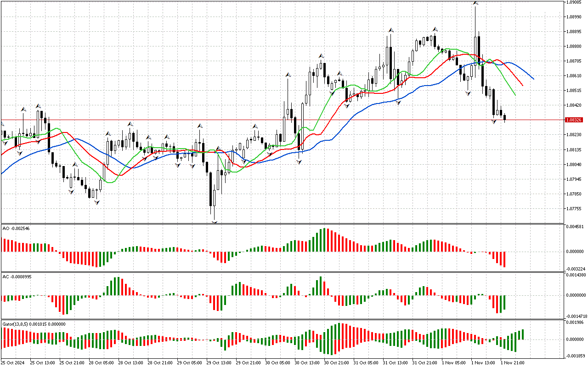Click the "28 Oct 13:00" time label
This screenshot has height=368, width=588.
[x=130, y=363]
